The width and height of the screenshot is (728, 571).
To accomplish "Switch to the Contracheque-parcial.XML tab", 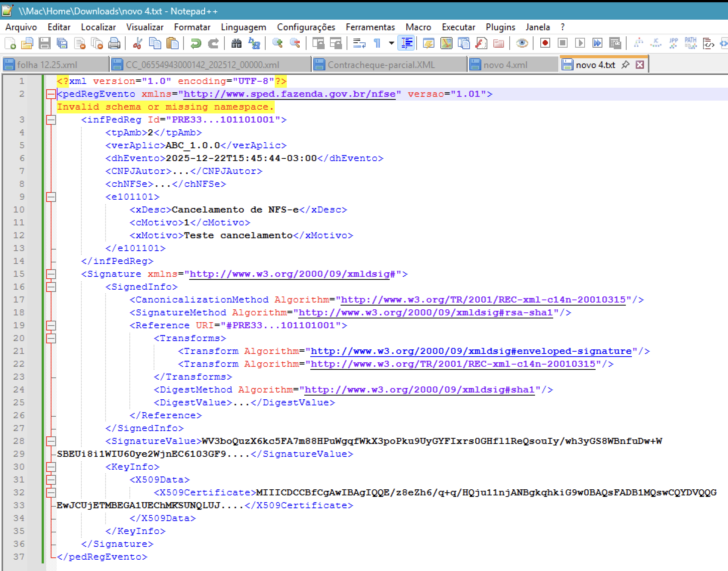I will point(381,65).
